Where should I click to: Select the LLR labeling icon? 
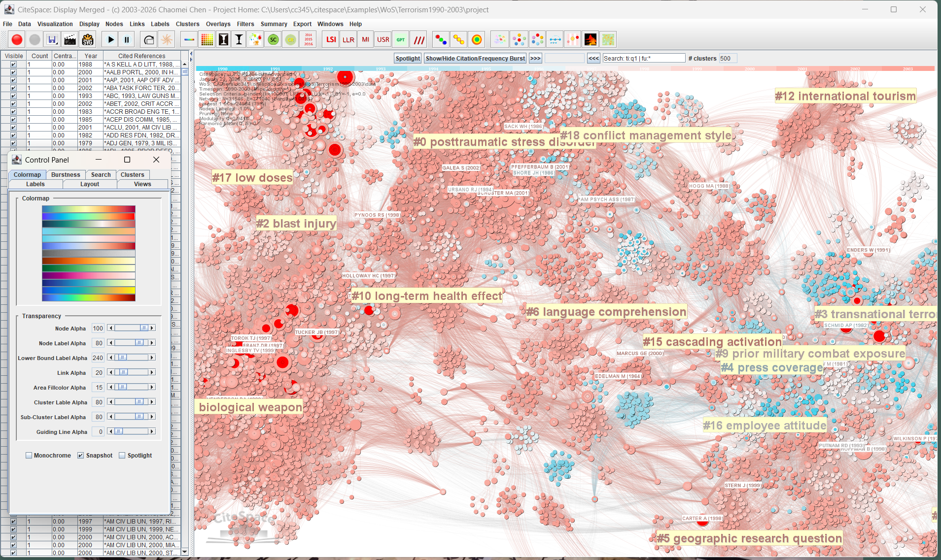pyautogui.click(x=348, y=40)
